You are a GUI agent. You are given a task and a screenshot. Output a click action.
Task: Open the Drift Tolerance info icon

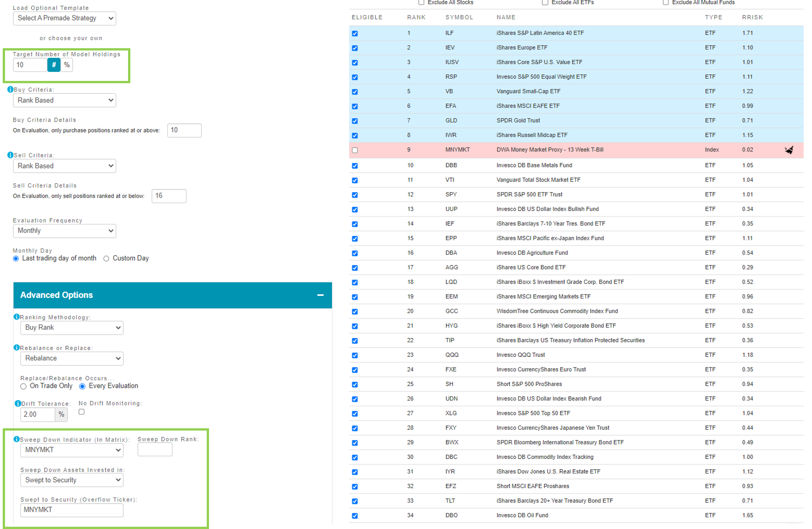[x=18, y=404]
